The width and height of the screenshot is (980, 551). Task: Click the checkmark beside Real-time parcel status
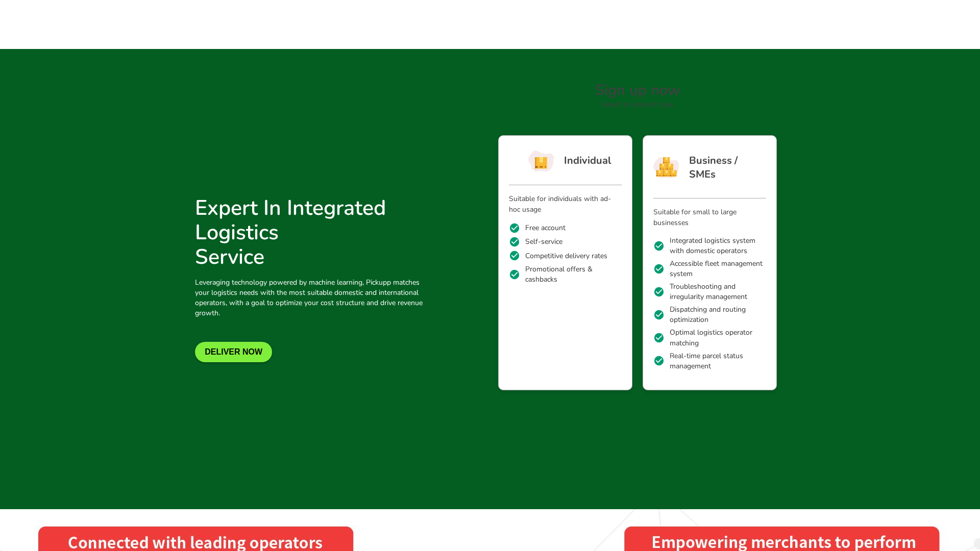click(659, 361)
